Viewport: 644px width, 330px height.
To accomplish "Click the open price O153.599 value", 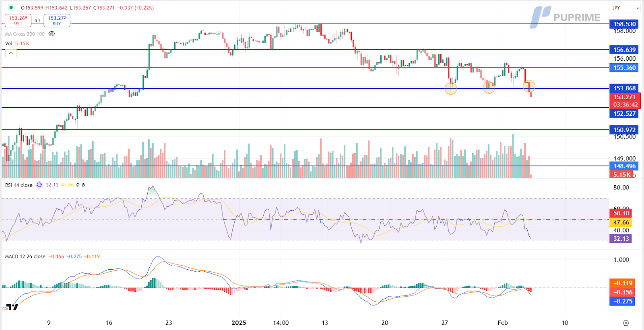I will coord(32,8).
